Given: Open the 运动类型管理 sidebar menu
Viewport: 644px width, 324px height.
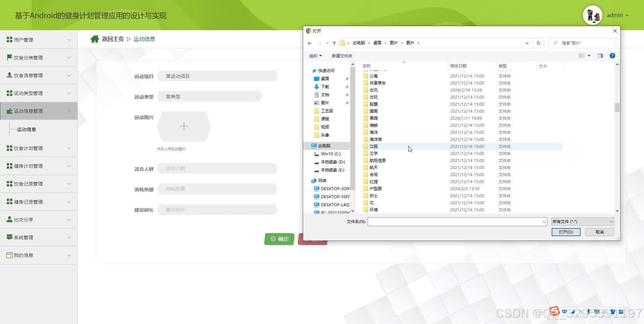Looking at the screenshot, I should [39, 93].
